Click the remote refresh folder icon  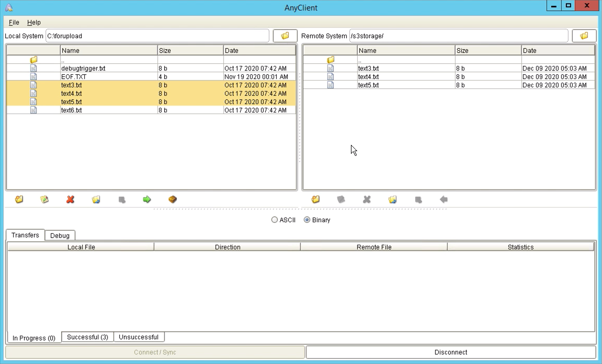point(392,199)
